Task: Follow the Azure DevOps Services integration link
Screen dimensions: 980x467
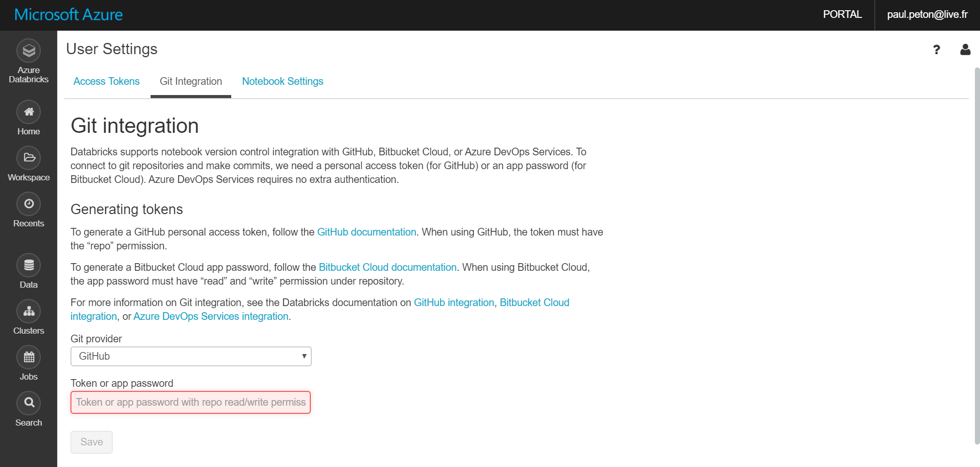Action: (211, 316)
